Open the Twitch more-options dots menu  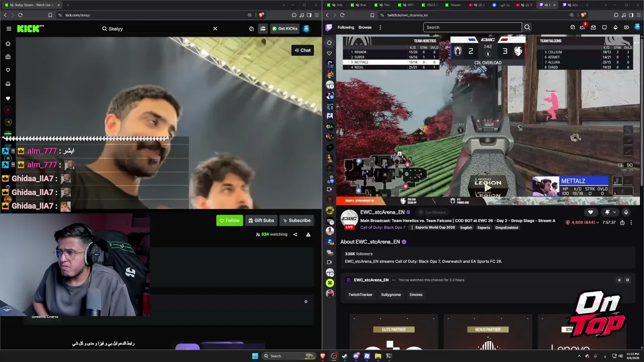(380, 28)
